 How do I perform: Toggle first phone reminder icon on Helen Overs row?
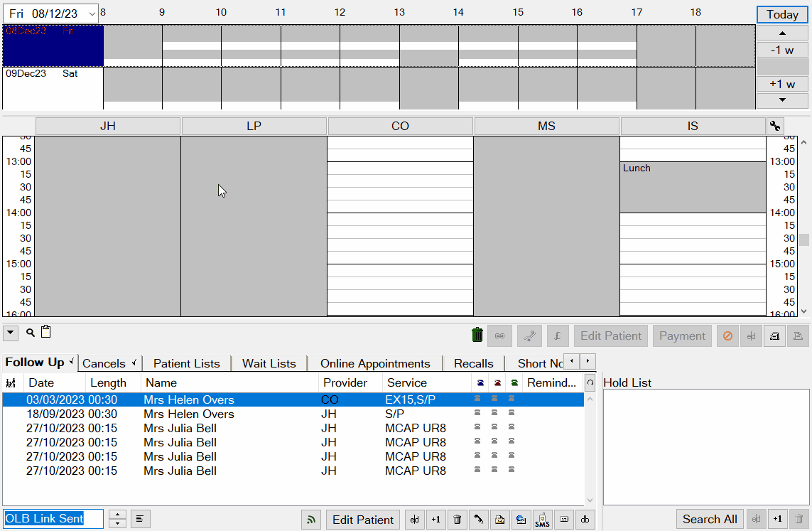click(478, 399)
